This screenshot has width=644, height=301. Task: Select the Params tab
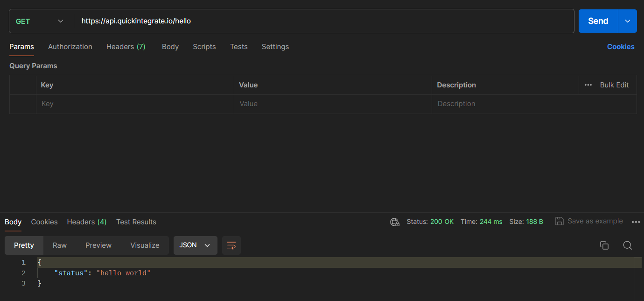point(21,47)
